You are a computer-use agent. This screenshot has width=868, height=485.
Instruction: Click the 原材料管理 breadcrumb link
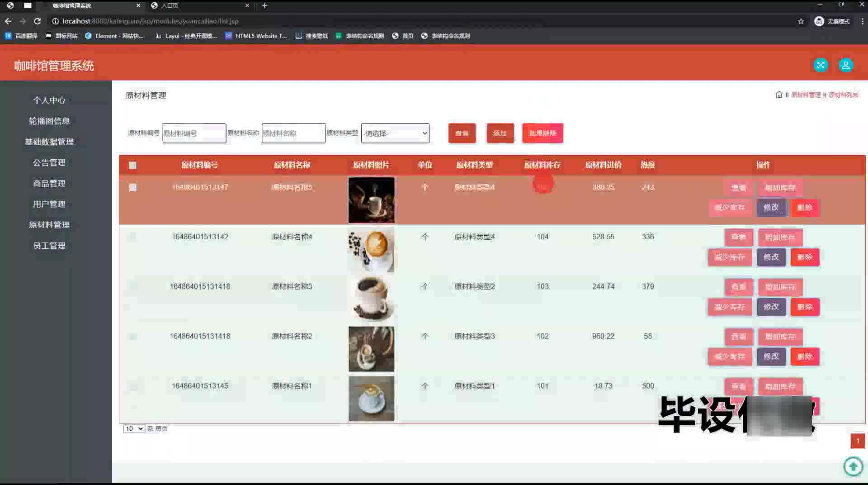tap(806, 95)
